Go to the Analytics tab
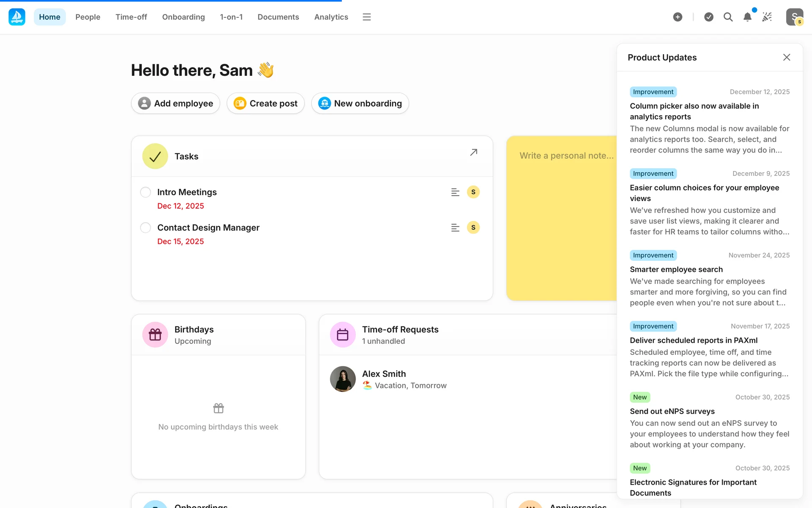This screenshot has height=508, width=812. tap(331, 17)
